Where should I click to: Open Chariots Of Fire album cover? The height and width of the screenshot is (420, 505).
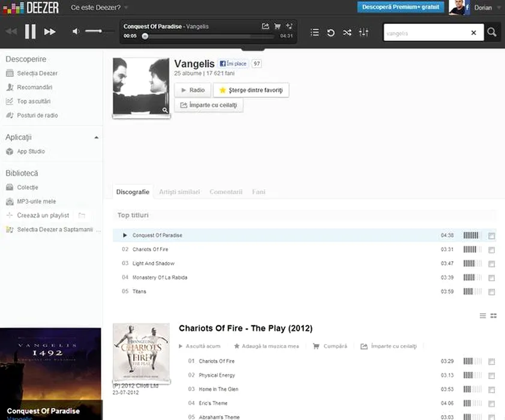(x=141, y=352)
